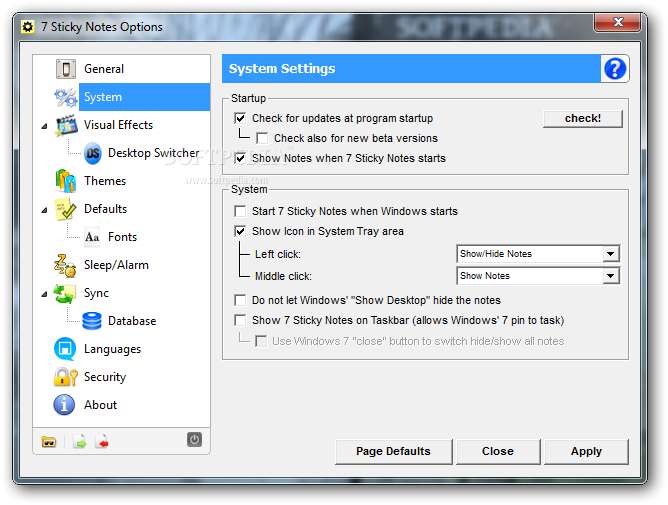668x505 pixels.
Task: Click the export settings green arrow icon
Action: pyautogui.click(x=80, y=442)
